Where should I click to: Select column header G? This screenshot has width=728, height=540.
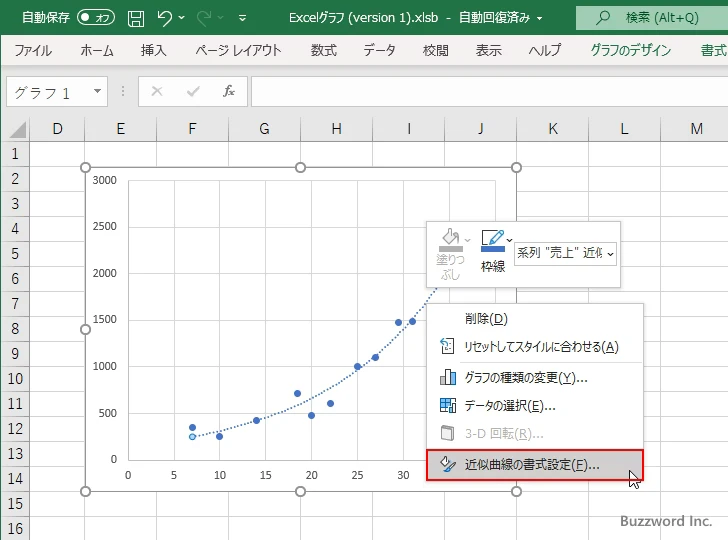[264, 128]
